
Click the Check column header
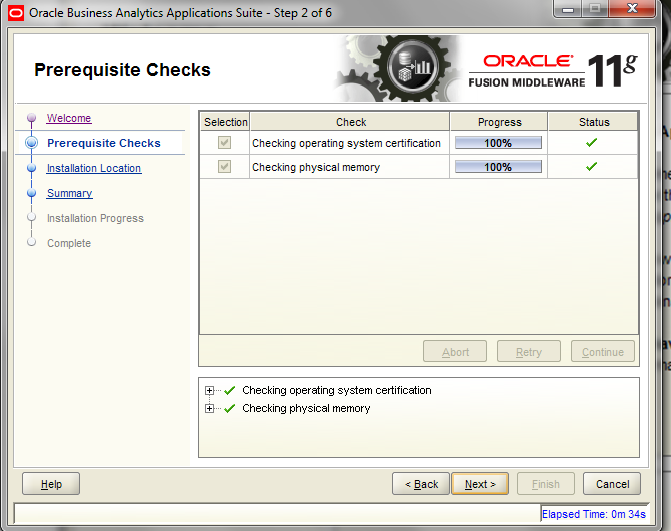tap(350, 122)
